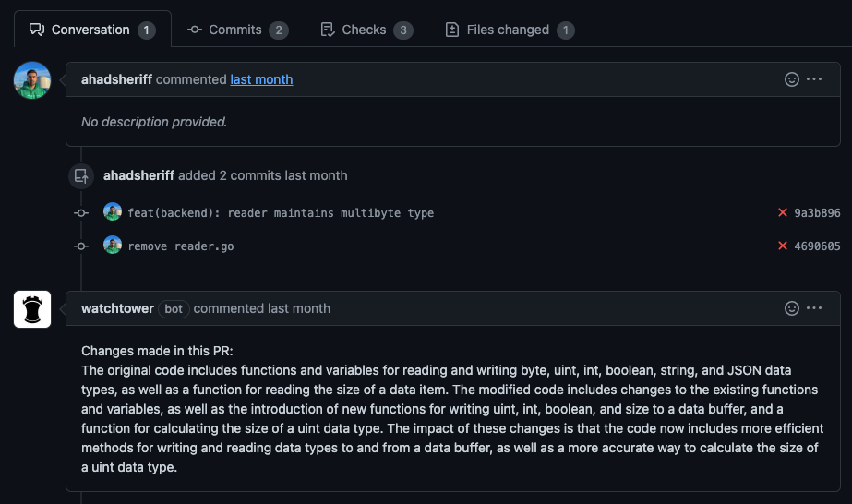This screenshot has width=852, height=504.
Task: Open ahadsheriff's profile avatar
Action: (32, 80)
